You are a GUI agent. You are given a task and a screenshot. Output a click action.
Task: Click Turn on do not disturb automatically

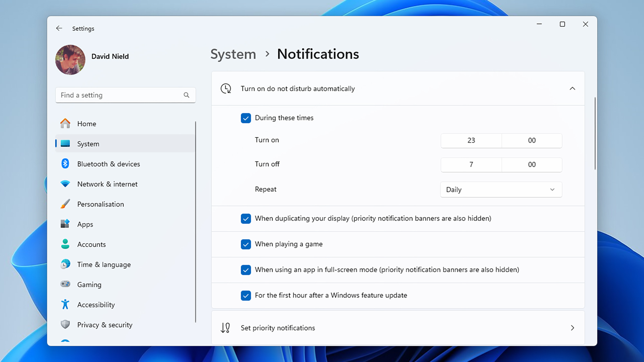[298, 89]
